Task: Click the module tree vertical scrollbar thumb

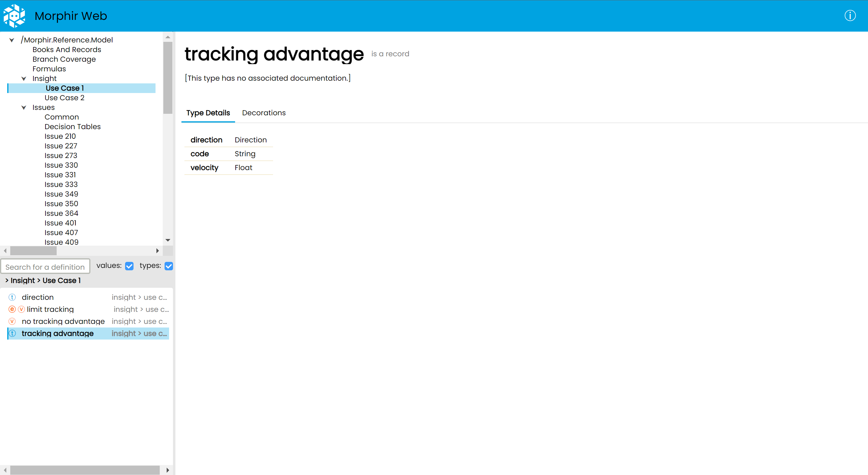Action: 168,77
